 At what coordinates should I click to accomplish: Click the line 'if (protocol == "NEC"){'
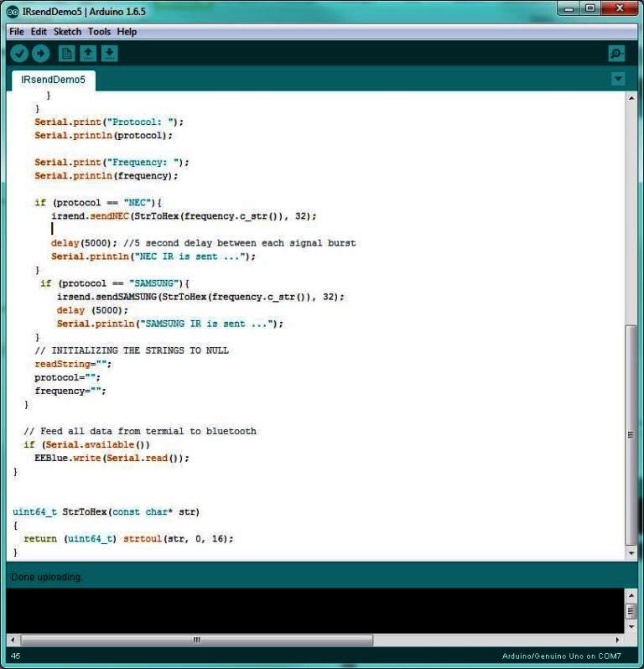pyautogui.click(x=98, y=203)
